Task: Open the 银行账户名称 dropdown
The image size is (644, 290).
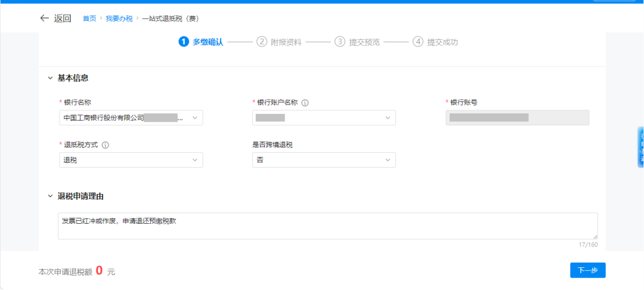Action: (324, 118)
